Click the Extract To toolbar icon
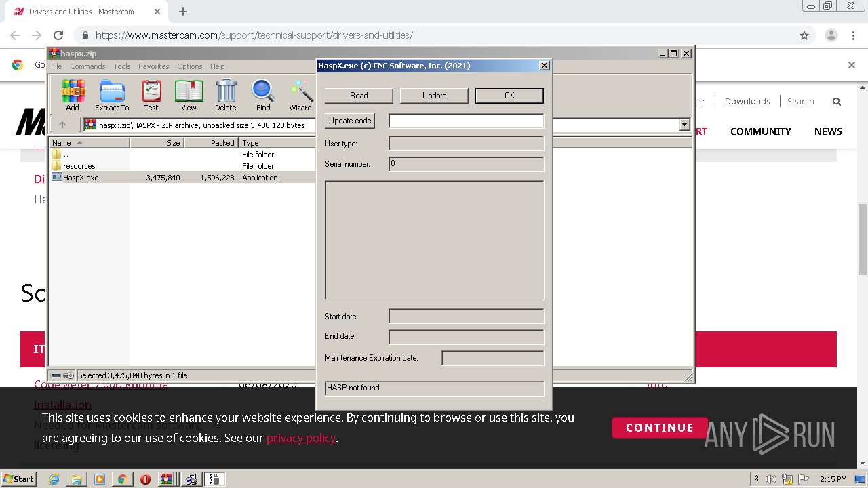The height and width of the screenshot is (488, 868). click(112, 96)
